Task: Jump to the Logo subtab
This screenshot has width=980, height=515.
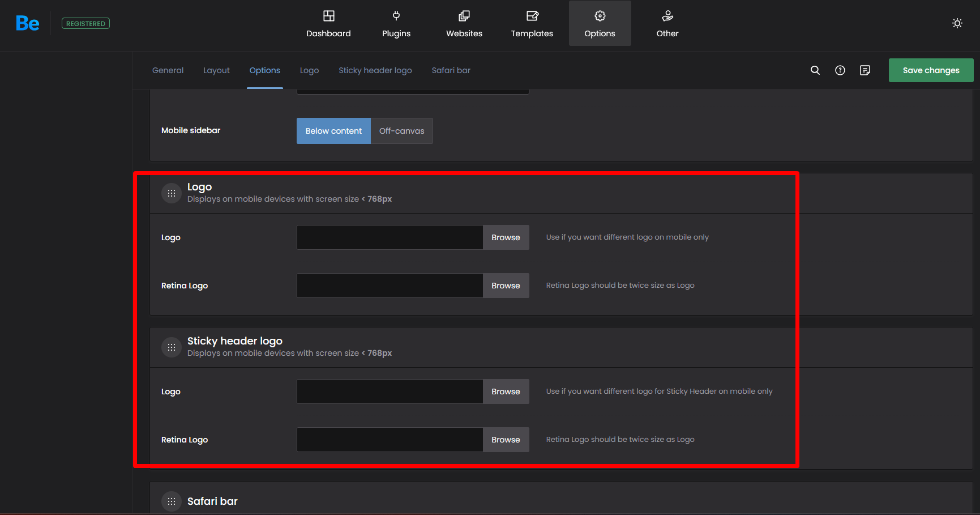Action: pyautogui.click(x=310, y=70)
